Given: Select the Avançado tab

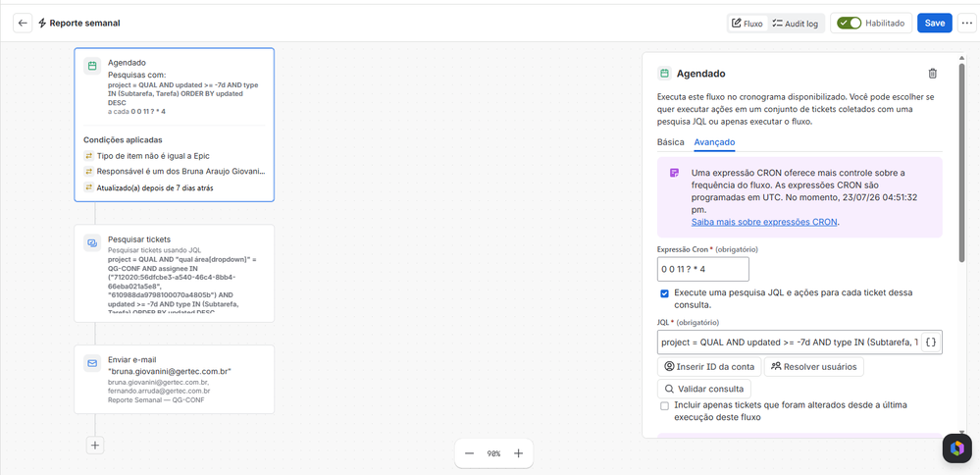Looking at the screenshot, I should pyautogui.click(x=714, y=142).
